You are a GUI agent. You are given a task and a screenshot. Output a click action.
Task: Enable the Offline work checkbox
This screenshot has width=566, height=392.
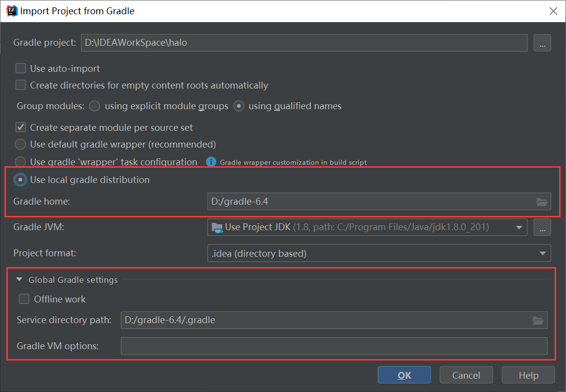[x=24, y=299]
